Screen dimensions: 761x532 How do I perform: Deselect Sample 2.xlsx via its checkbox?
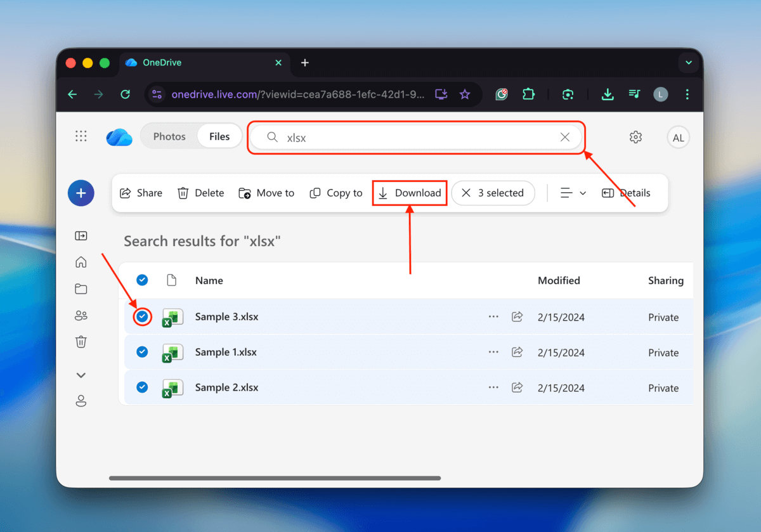click(141, 387)
